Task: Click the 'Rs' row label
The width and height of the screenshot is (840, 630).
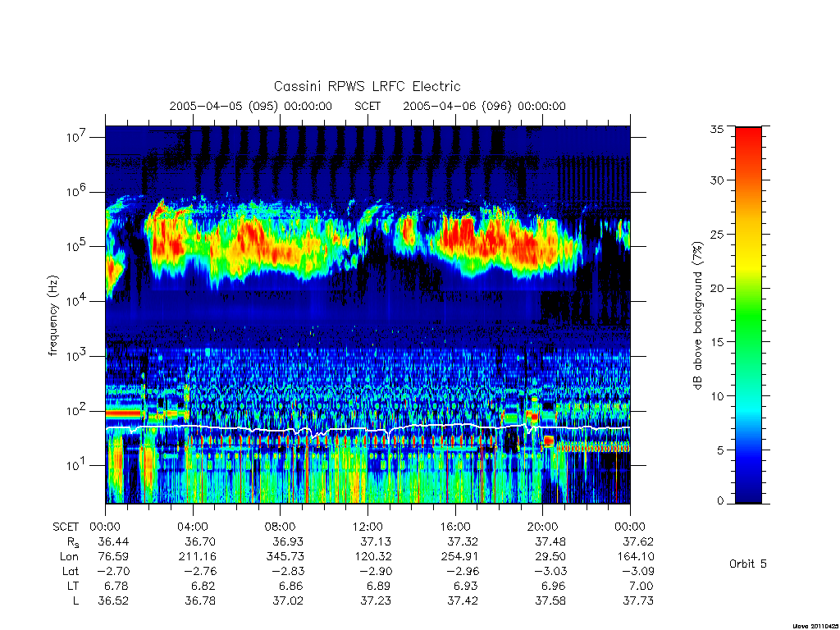Action: click(72, 542)
